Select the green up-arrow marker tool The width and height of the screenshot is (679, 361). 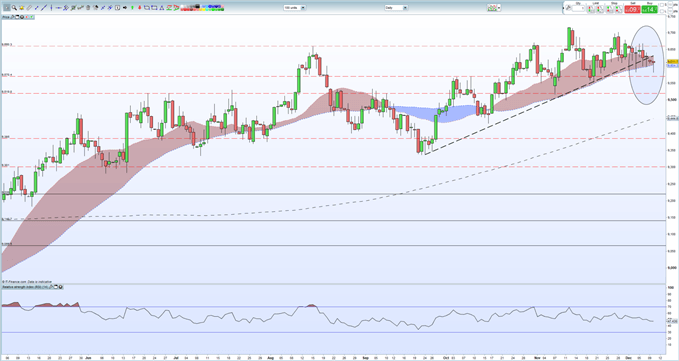[132, 8]
